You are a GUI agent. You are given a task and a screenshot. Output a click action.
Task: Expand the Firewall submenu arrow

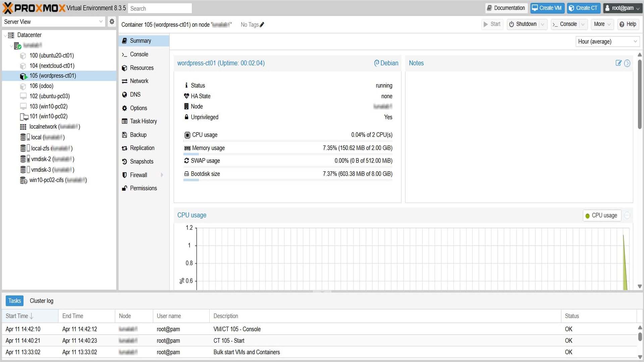point(162,175)
